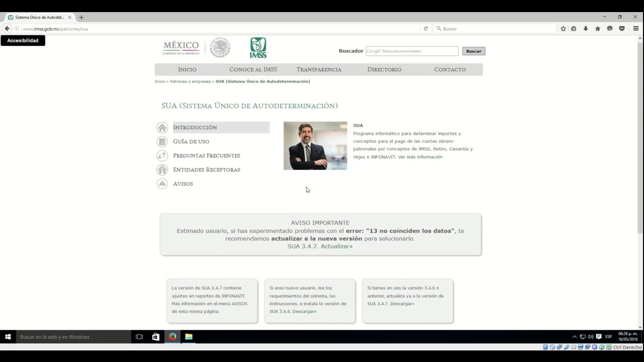Viewport: 644px width, 362px height.
Task: Open File Explorer from the taskbar
Action: 189,337
